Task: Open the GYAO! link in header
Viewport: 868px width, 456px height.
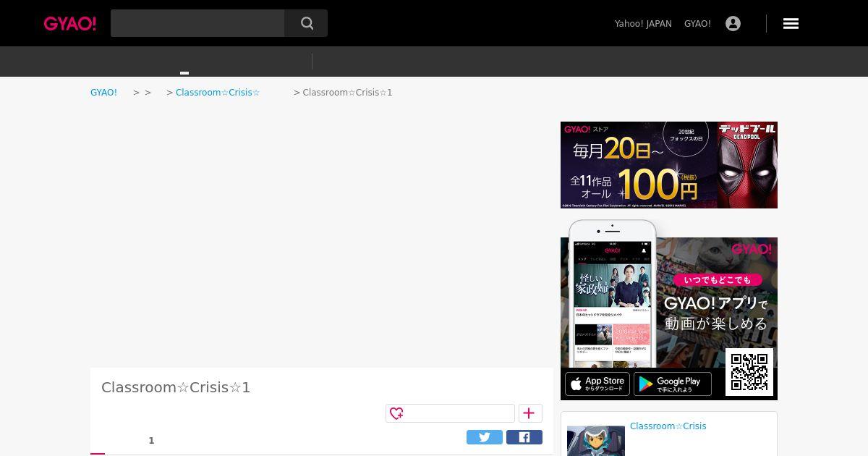Action: click(x=697, y=24)
